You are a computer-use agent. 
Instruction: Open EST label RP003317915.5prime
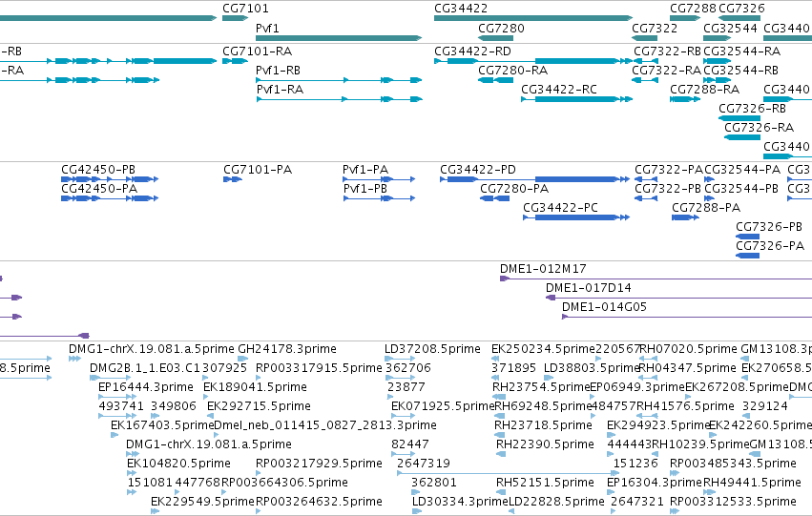pos(319,368)
